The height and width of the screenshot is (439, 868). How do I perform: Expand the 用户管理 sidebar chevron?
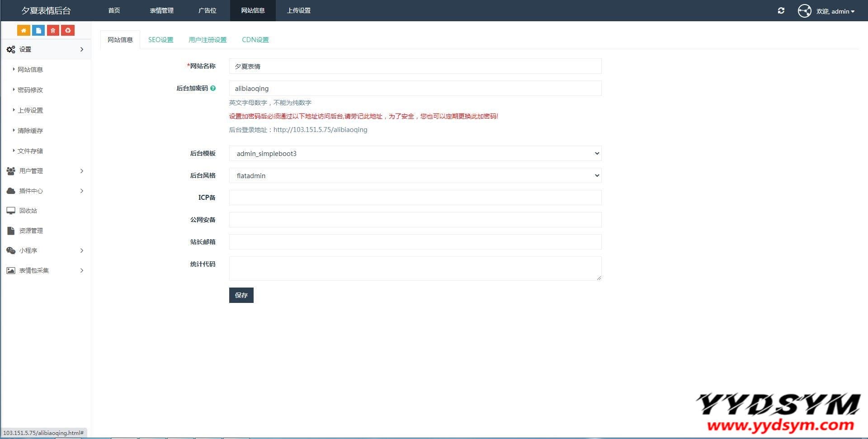(x=82, y=171)
